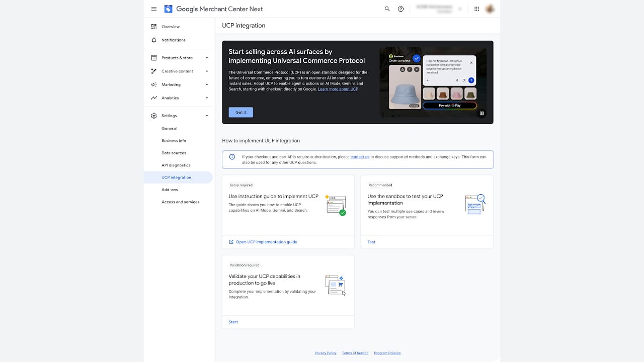Viewport: 644px width, 362px height.
Task: Pause the banner animation
Action: [x=482, y=114]
